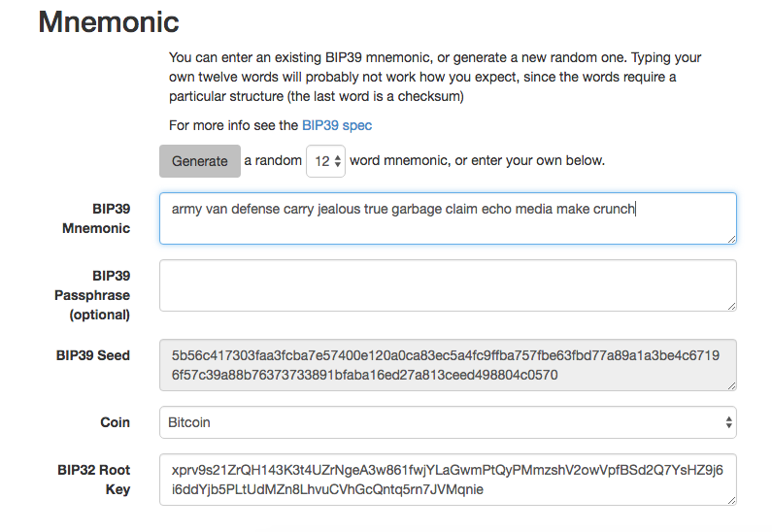Open the BIP39 spec link
Viewport: 772px width, 532px height.
pyautogui.click(x=336, y=125)
